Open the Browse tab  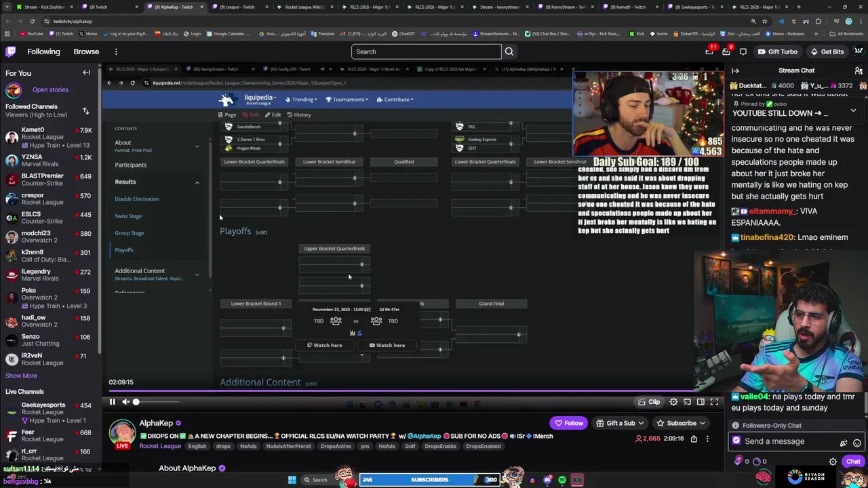point(86,52)
